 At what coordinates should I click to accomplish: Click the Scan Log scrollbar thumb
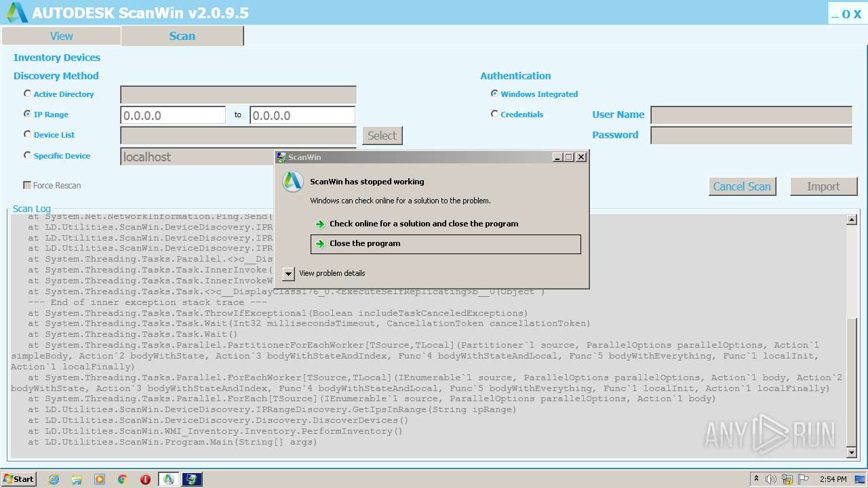(852, 381)
